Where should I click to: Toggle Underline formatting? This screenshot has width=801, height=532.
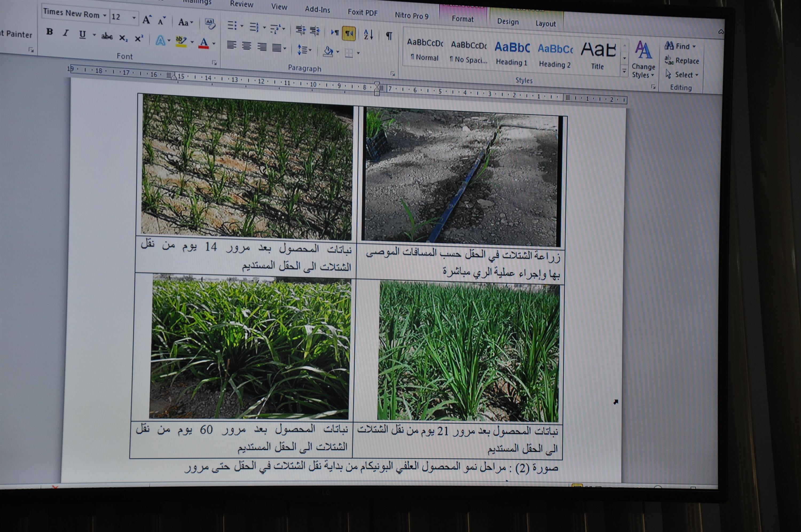82,34
